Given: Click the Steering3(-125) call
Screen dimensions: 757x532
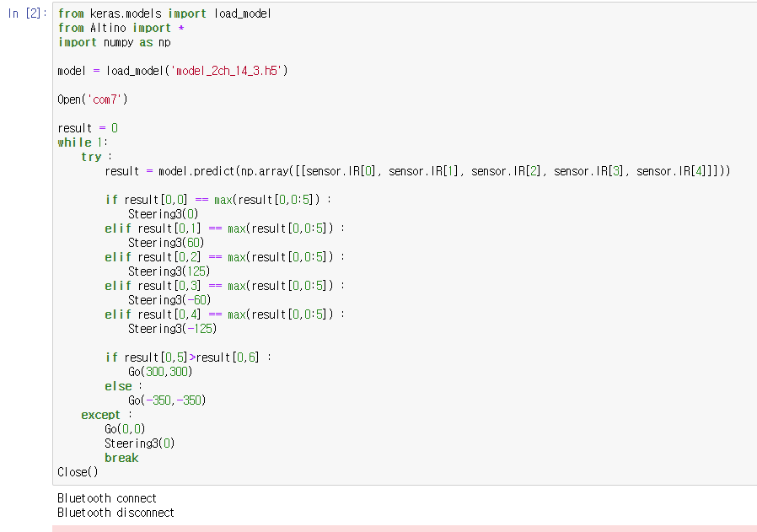Looking at the screenshot, I should [172, 329].
